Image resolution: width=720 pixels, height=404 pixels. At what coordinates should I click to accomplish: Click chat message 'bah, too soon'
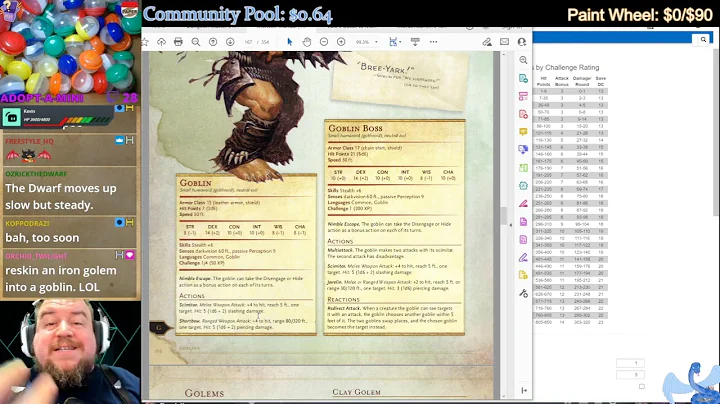tap(42, 238)
